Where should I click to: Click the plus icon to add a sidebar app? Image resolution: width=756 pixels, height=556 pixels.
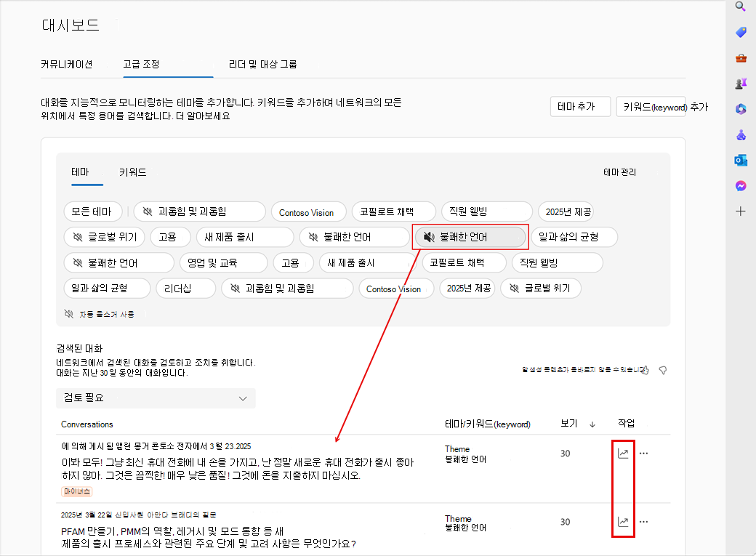click(740, 211)
